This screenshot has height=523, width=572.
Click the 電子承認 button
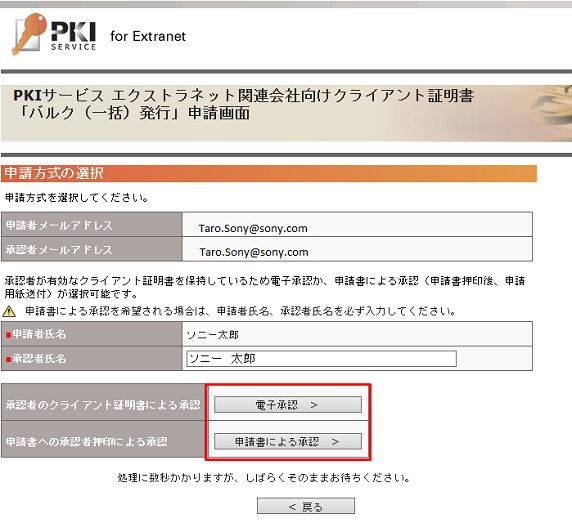point(287,404)
